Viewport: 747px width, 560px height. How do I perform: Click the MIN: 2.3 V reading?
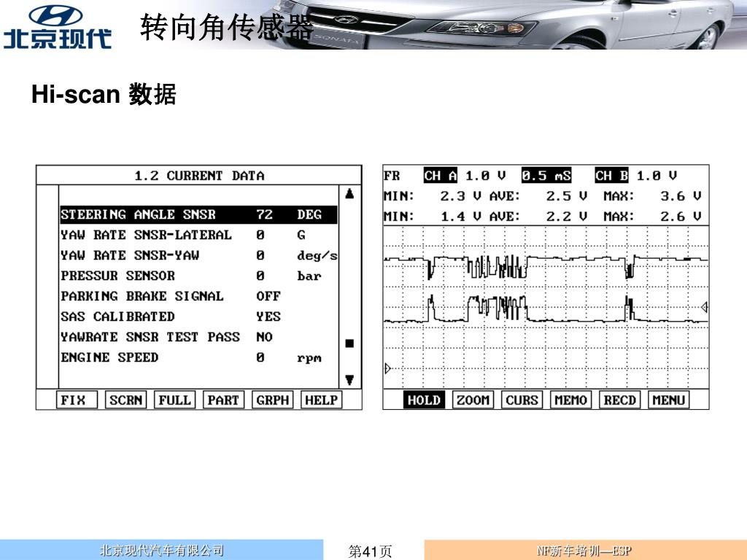click(x=432, y=196)
